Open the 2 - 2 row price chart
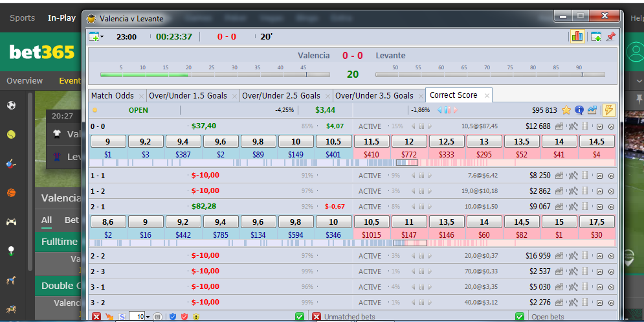Screen dimensions: 644x322 tap(559, 256)
